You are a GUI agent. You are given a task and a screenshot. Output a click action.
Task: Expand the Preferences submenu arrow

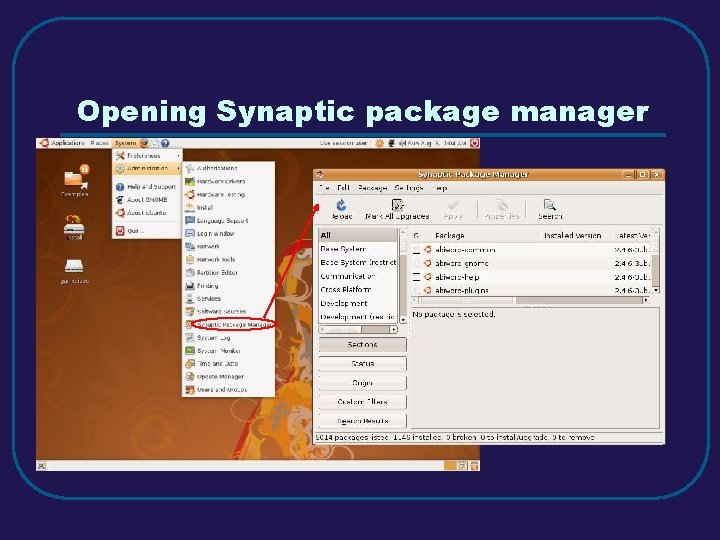[x=178, y=156]
